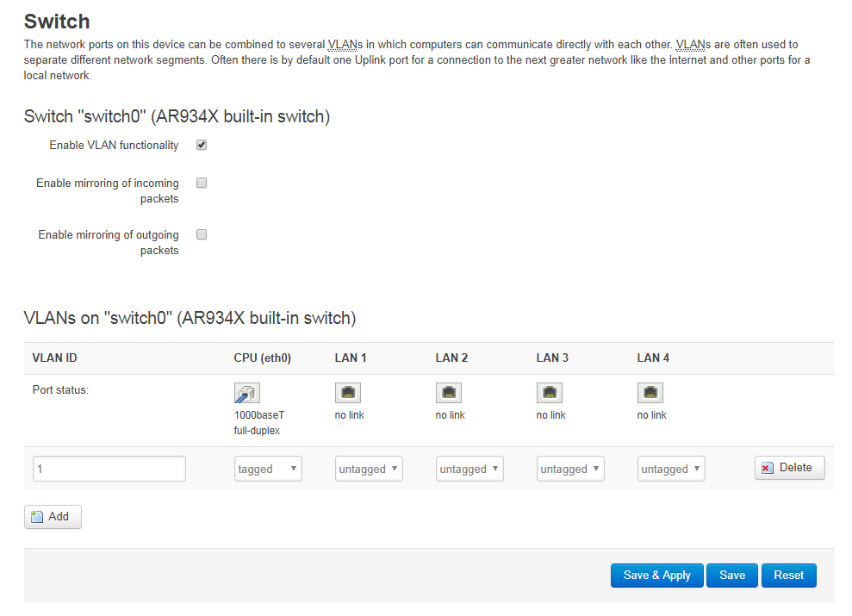Click the 'no link' text under LAN 4
This screenshot has width=852, height=616.
coord(651,415)
